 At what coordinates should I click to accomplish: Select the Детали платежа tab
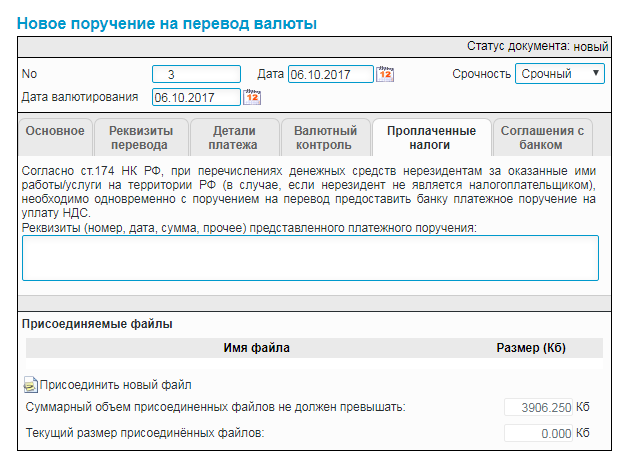pyautogui.click(x=232, y=137)
